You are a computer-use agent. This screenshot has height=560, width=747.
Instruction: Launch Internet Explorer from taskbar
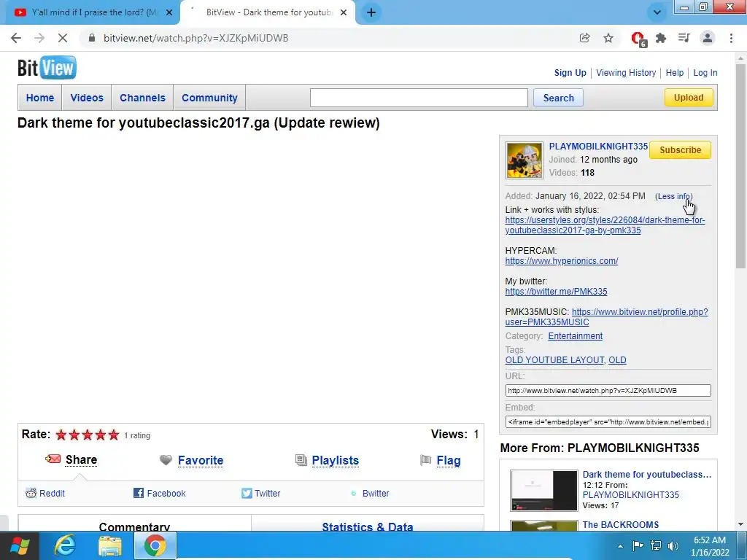coord(64,545)
